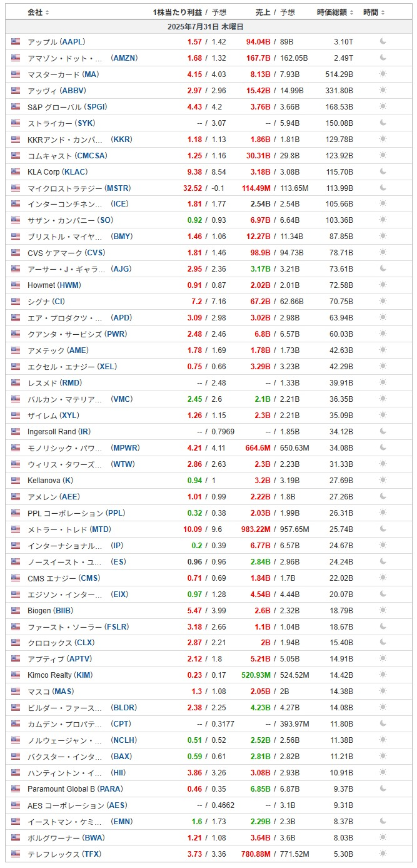Click the moon icon in First Solar (FSLR) row

(x=383, y=626)
